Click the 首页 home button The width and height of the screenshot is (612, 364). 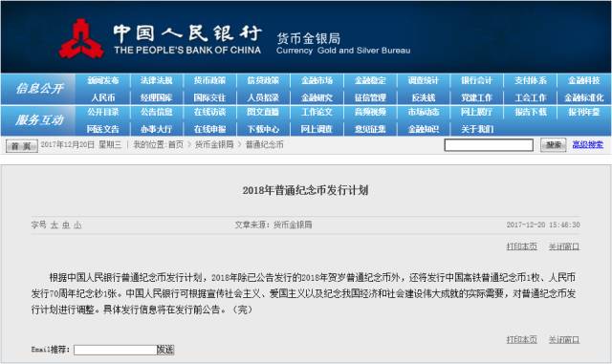click(x=22, y=145)
